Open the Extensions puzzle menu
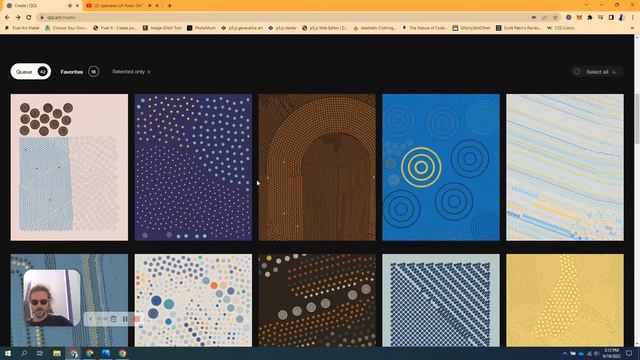 [590, 17]
